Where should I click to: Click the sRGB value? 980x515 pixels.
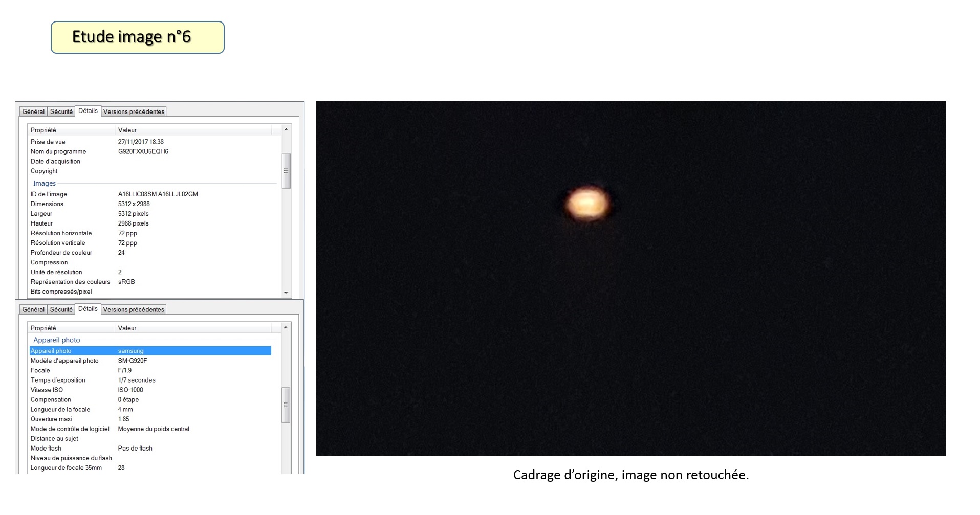point(126,282)
